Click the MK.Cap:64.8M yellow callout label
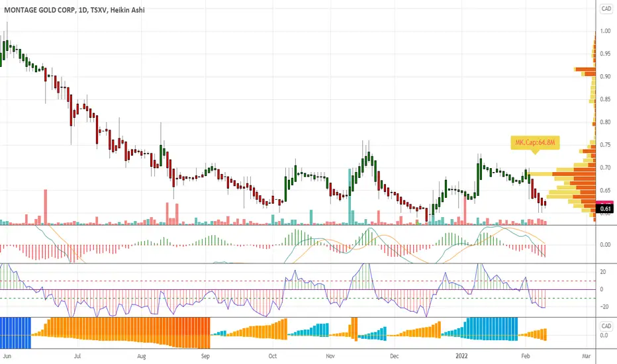Viewport: 617px width, 364px height. coord(535,142)
